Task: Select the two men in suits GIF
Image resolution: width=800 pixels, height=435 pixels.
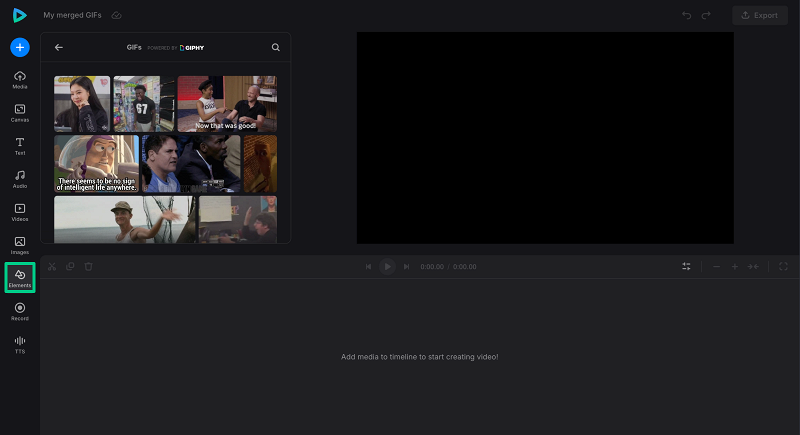Action: (191, 164)
